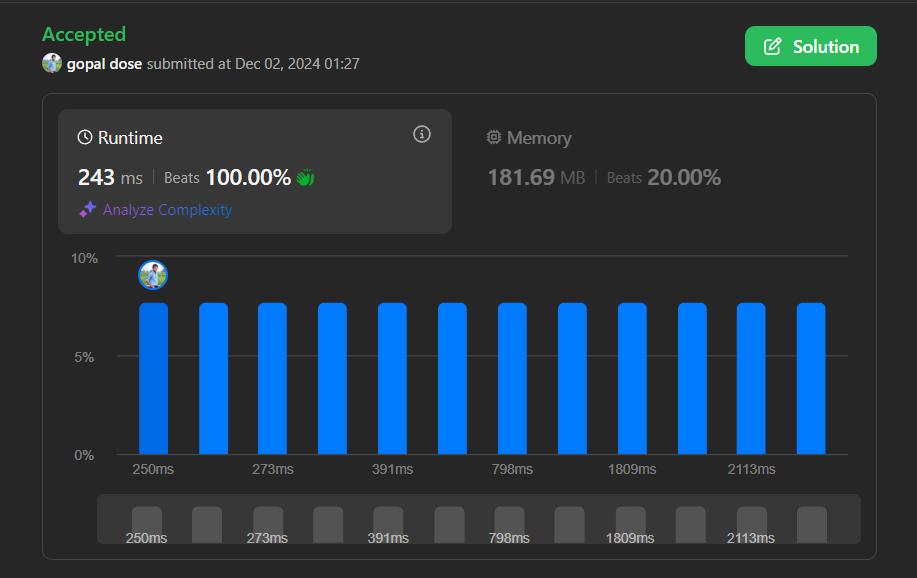This screenshot has width=917, height=578.
Task: Click the 798ms bar in range slider
Action: click(509, 525)
